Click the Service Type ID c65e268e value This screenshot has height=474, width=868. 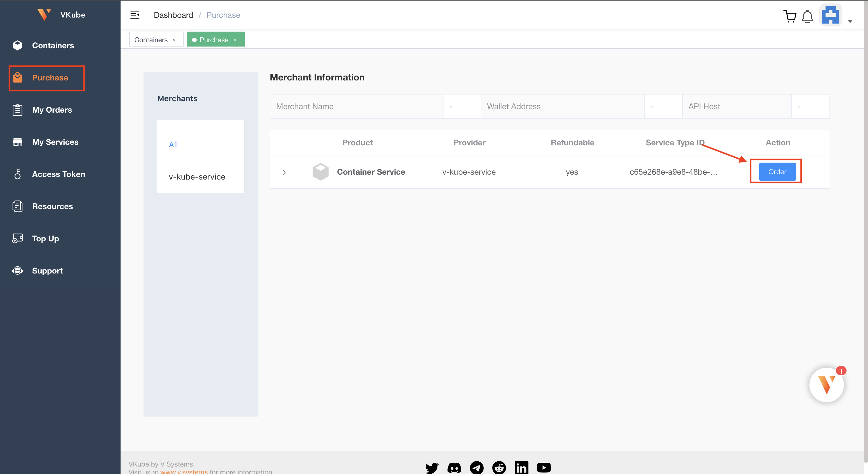[x=674, y=172]
